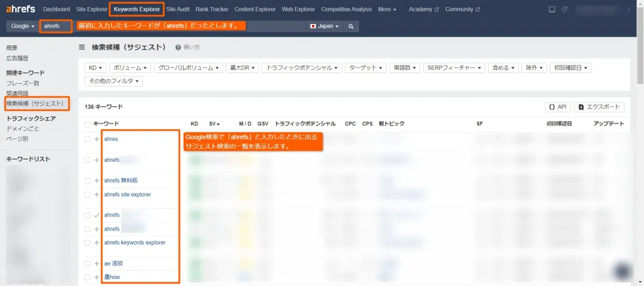
Task: Open Content Explorer in top navigation
Action: (x=255, y=9)
